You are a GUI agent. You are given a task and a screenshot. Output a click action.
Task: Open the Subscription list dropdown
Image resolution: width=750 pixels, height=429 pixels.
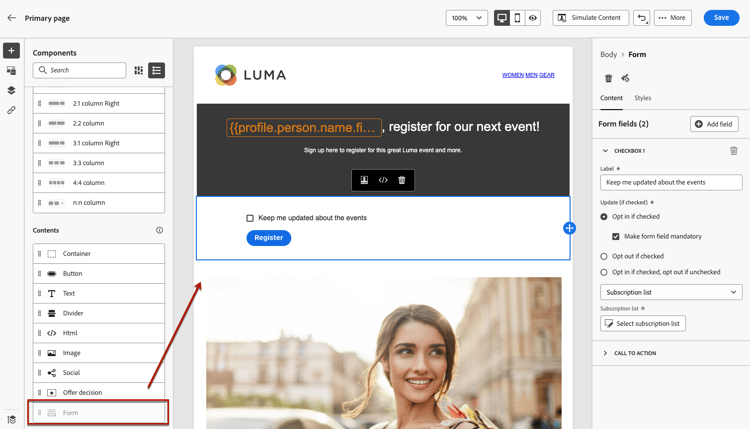(671, 292)
